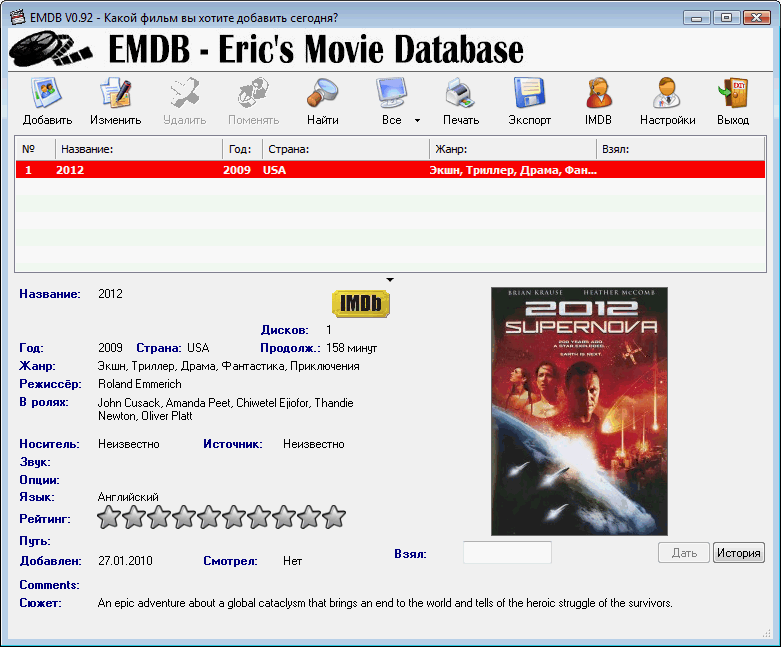Sort list by Жанр column header
Viewport: 781px width, 647px height.
pos(513,149)
